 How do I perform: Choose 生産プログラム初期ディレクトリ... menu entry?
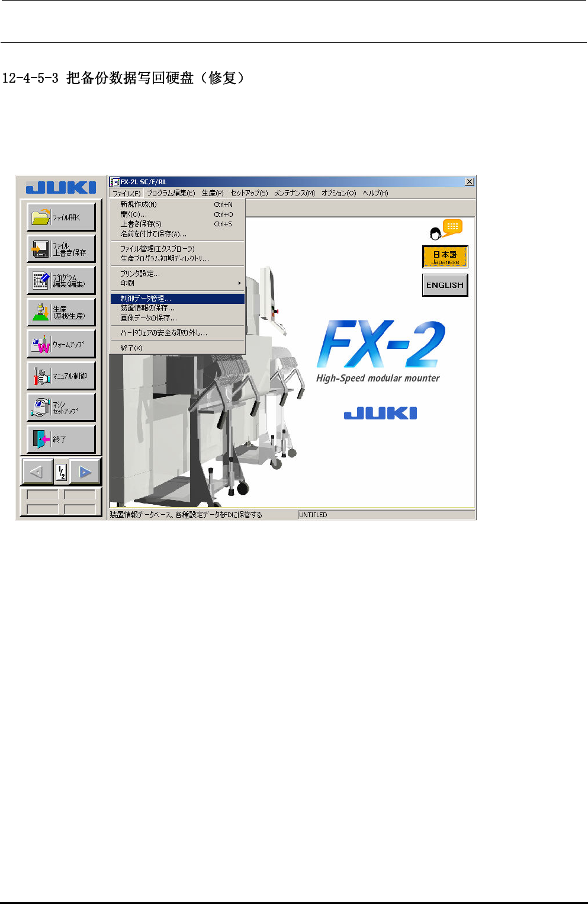(178, 258)
